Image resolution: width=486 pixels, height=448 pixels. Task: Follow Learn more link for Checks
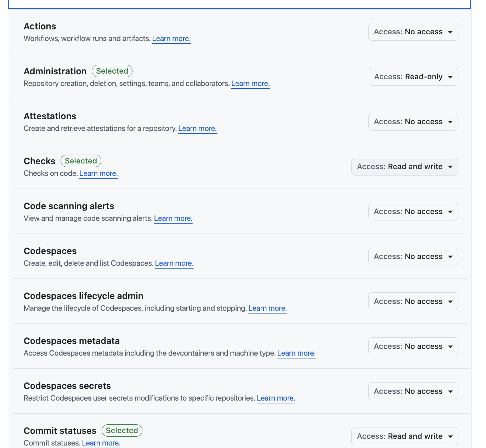(98, 173)
